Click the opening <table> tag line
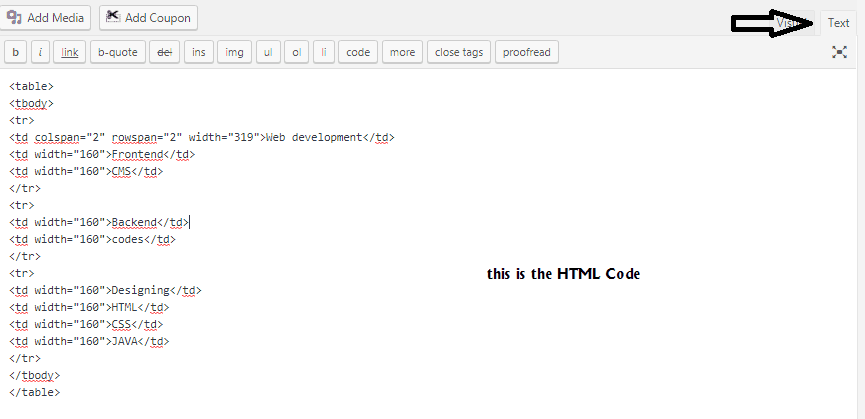865x419 pixels. click(31, 87)
